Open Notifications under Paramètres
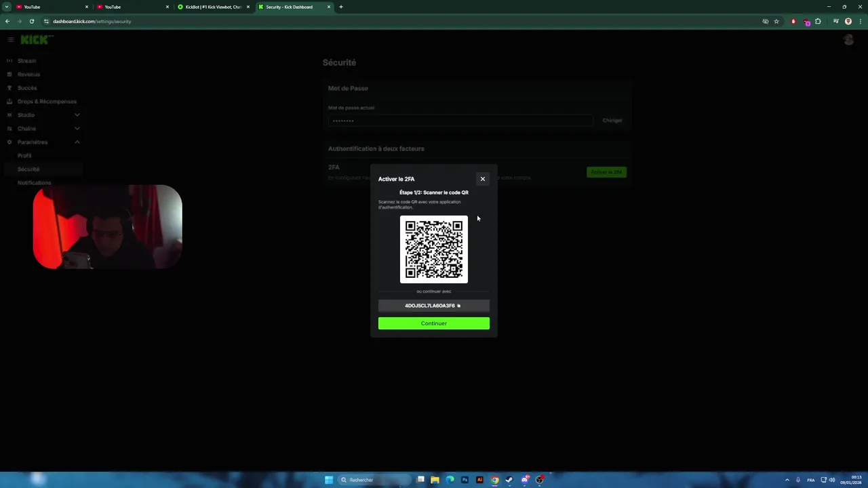Viewport: 868px width, 488px height. click(34, 183)
